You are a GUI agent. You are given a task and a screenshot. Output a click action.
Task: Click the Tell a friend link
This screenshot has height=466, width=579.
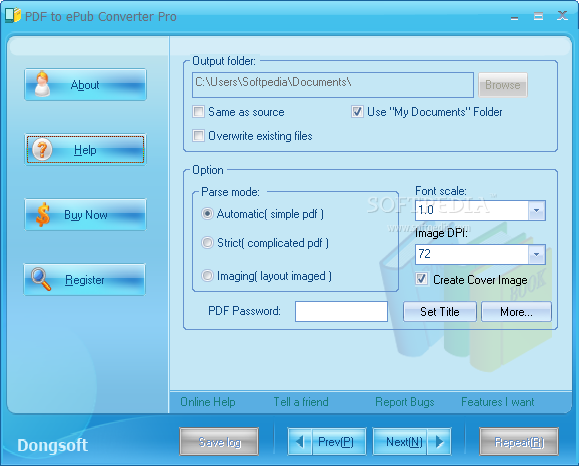(x=301, y=402)
